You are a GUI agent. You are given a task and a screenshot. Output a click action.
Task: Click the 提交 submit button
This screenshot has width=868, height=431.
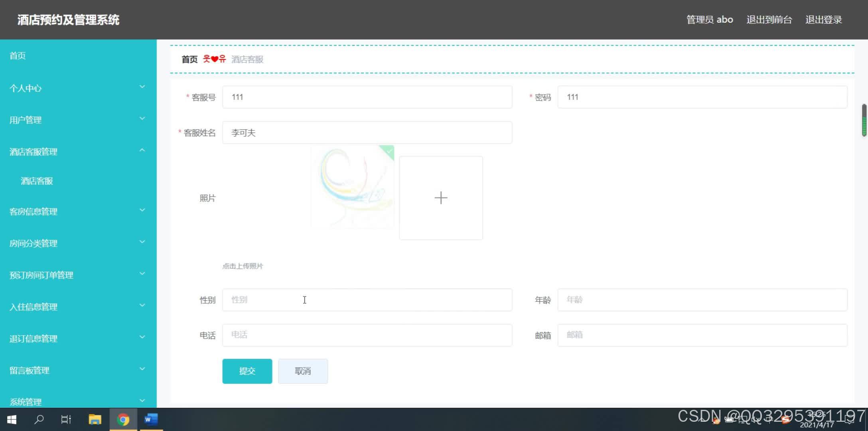coord(247,371)
